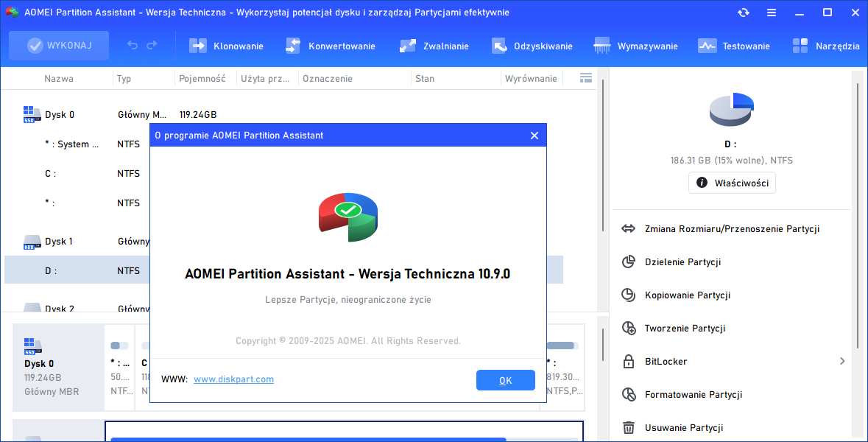Click the D: pie chart icon
Viewport: 868px width, 442px height.
(731, 109)
